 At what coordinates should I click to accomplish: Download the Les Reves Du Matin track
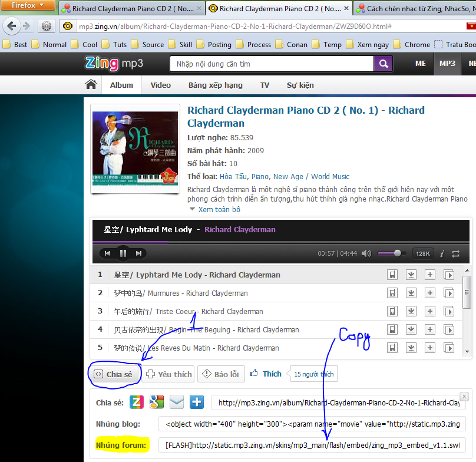pos(411,348)
